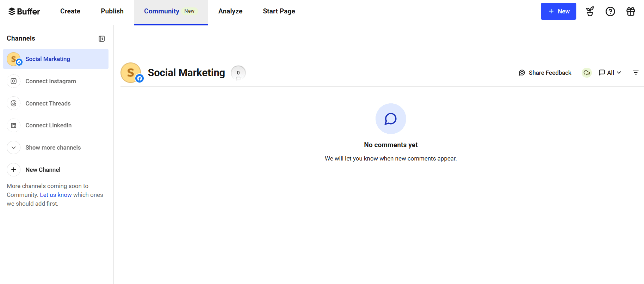Click the Threads icon in sidebar
Screen dimensions: 644x284
click(x=14, y=103)
